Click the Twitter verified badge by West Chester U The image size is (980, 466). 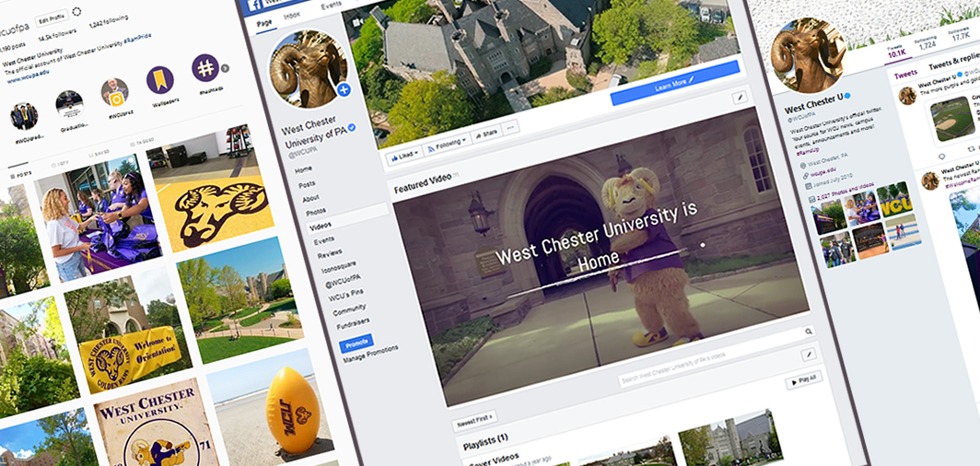click(x=847, y=98)
